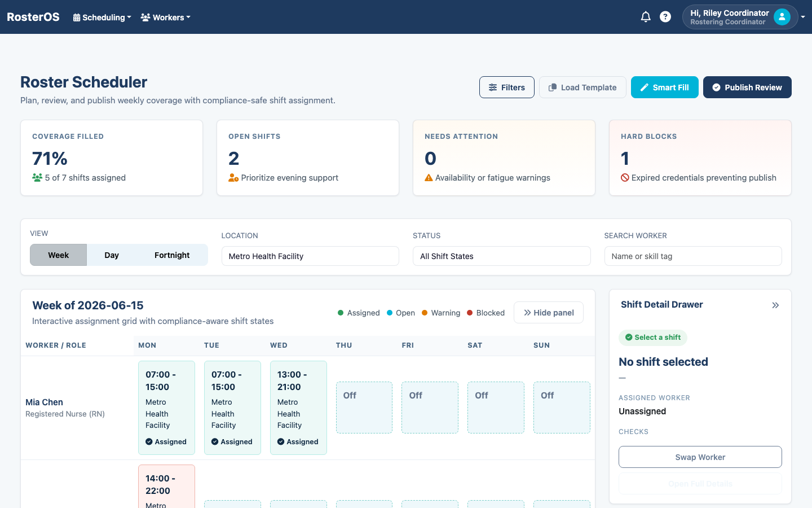This screenshot has width=812, height=508.
Task: Click the 'Select a shift' status badge
Action: click(653, 338)
